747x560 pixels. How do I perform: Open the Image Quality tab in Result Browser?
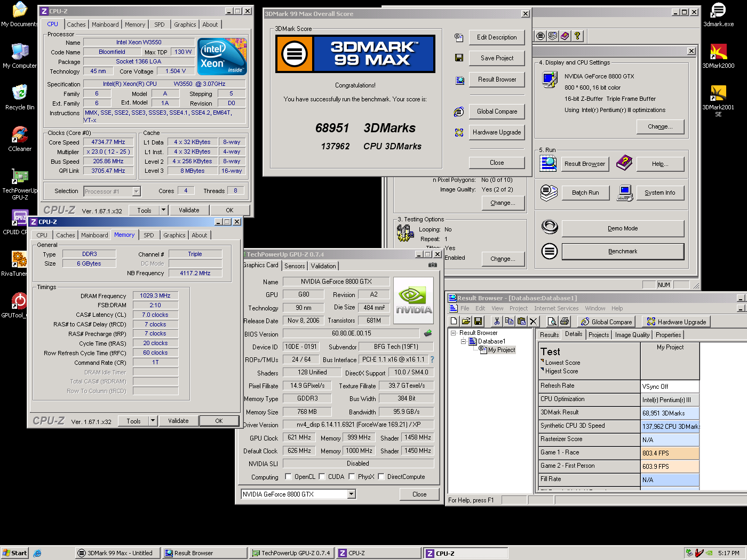[632, 335]
